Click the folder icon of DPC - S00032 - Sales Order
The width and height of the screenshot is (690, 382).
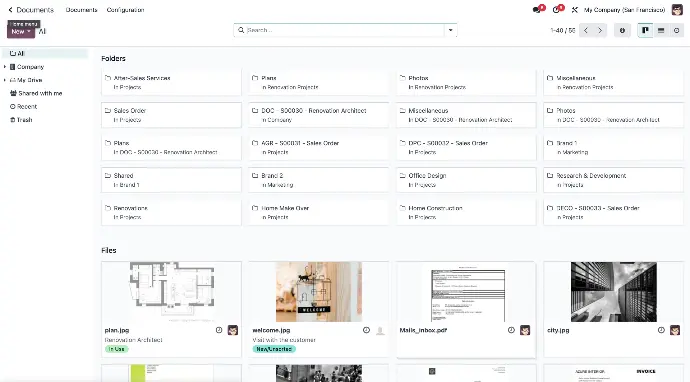point(402,143)
